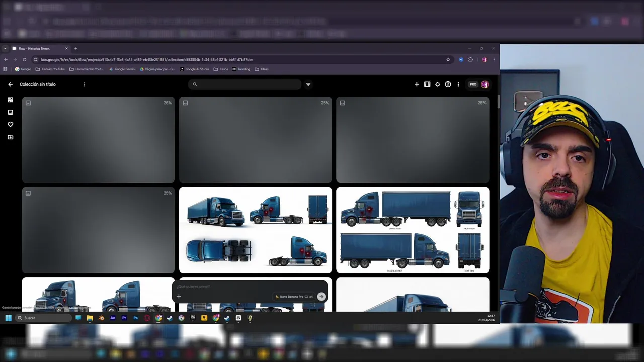644x362 pixels.
Task: Open the Trending bookmark
Action: (241, 69)
